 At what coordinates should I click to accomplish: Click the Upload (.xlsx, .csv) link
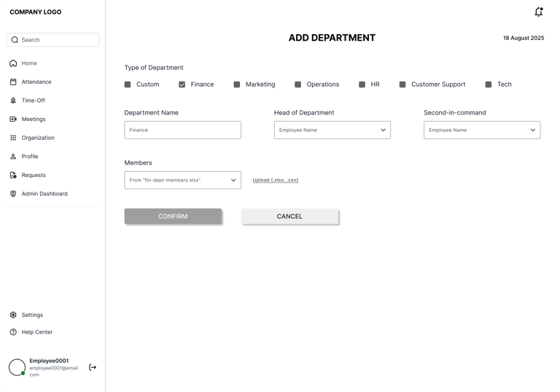(x=276, y=180)
